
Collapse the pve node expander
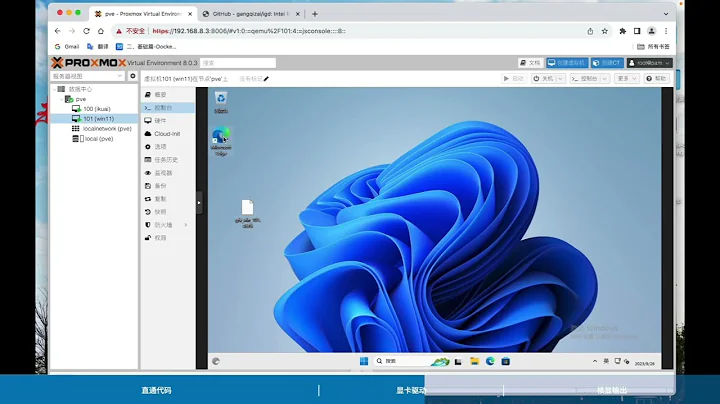(61, 99)
